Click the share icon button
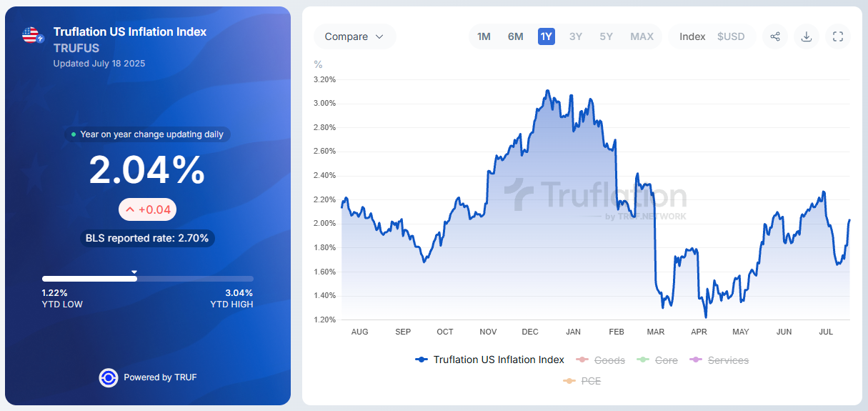 (x=775, y=36)
